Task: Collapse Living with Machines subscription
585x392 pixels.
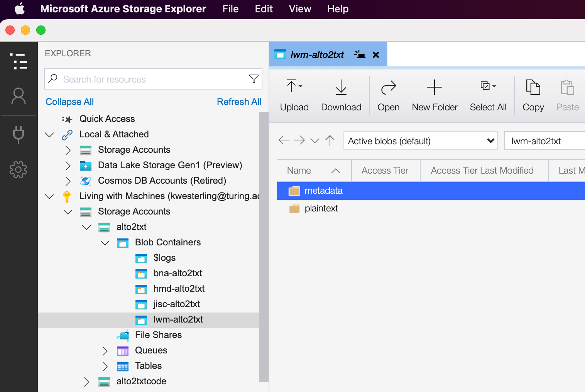Action: (49, 196)
